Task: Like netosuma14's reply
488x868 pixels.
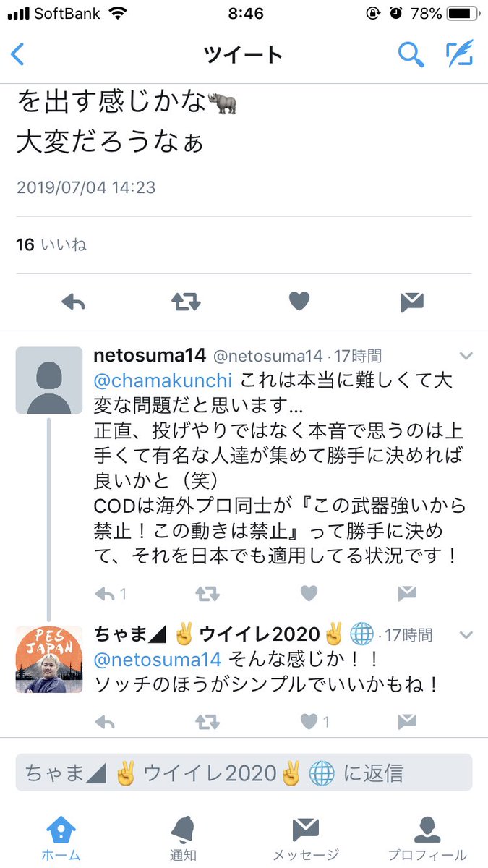Action: [309, 594]
